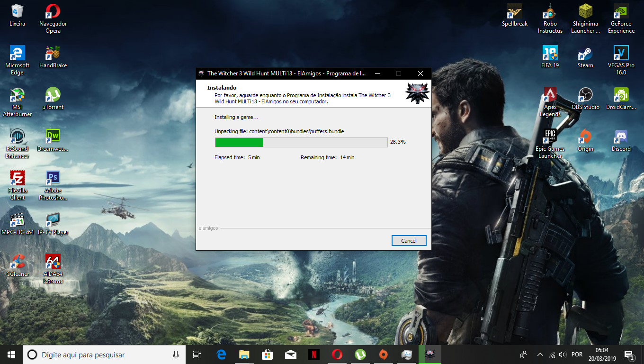
Task: Expand hidden system tray icons chevron
Action: pyautogui.click(x=540, y=355)
